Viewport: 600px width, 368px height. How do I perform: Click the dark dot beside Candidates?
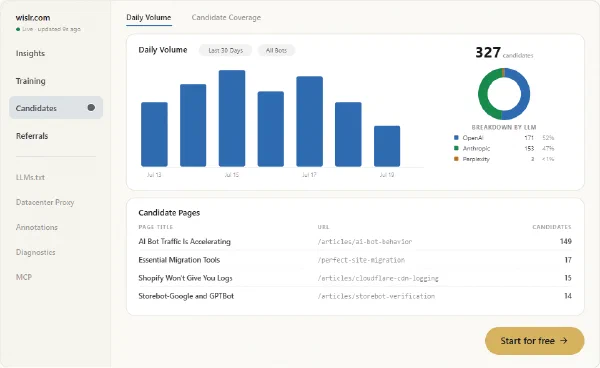91,107
